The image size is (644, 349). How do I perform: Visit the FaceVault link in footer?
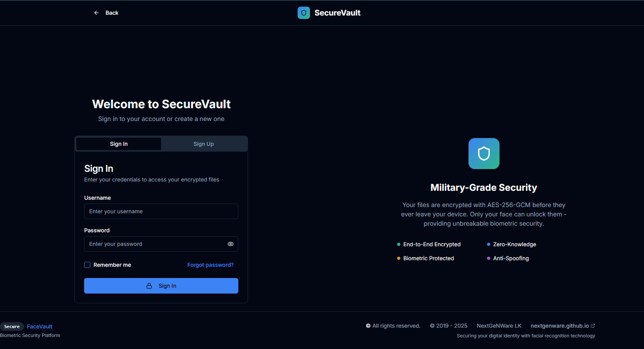[40, 326]
